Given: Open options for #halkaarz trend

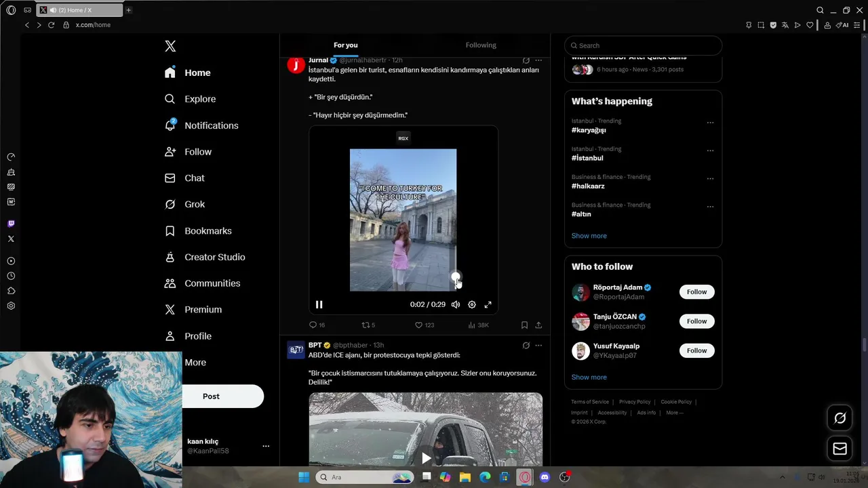Looking at the screenshot, I should click(710, 179).
